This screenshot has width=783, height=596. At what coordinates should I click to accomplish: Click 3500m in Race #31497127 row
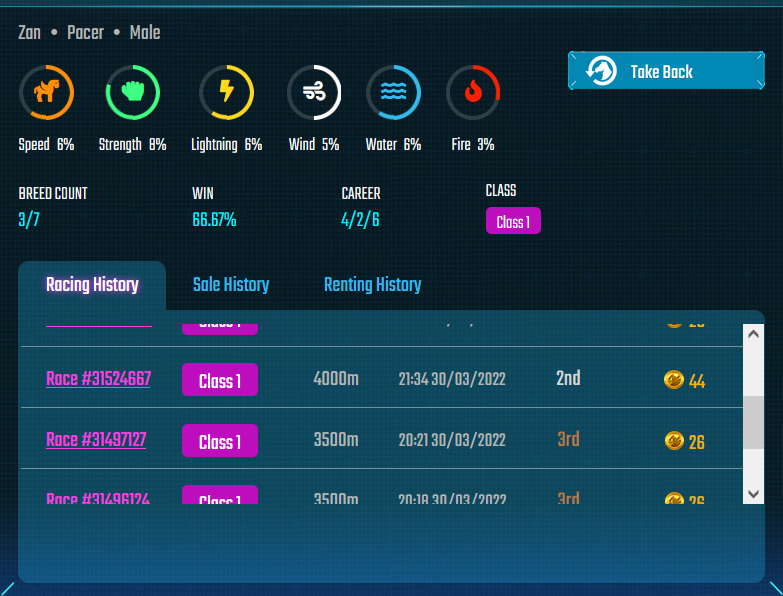point(336,440)
